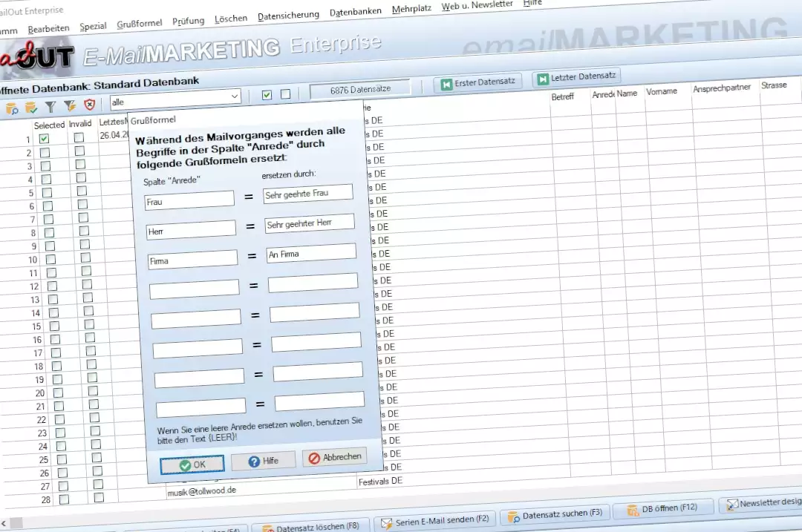Click the green select-all checkbox in toolbar
Screen dimensions: 802x532
coord(267,94)
